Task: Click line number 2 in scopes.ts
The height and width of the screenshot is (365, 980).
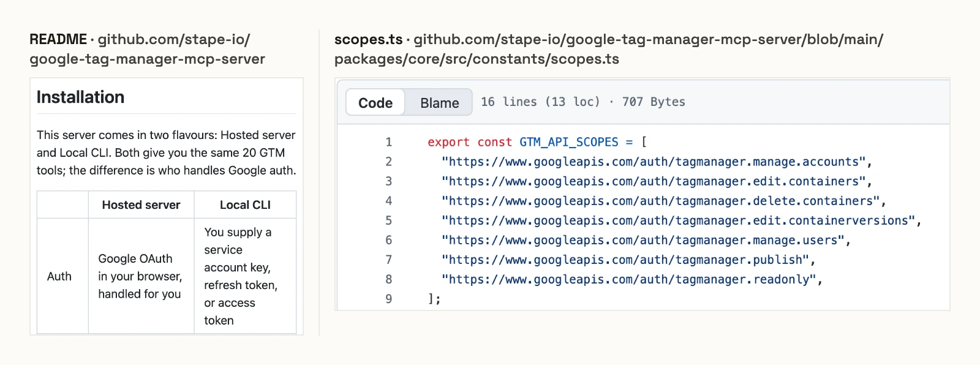Action: [388, 162]
